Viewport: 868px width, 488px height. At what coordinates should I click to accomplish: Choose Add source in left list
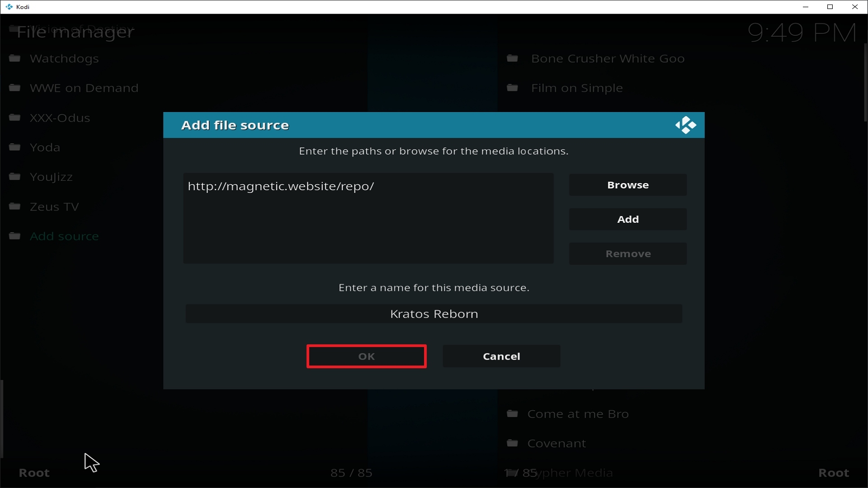64,236
